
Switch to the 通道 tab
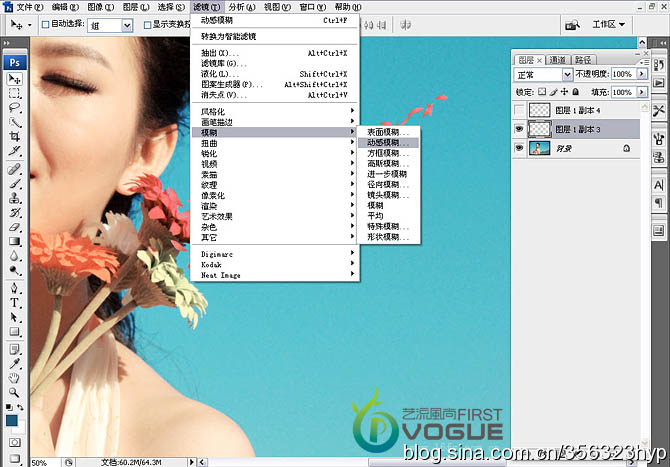pos(555,59)
